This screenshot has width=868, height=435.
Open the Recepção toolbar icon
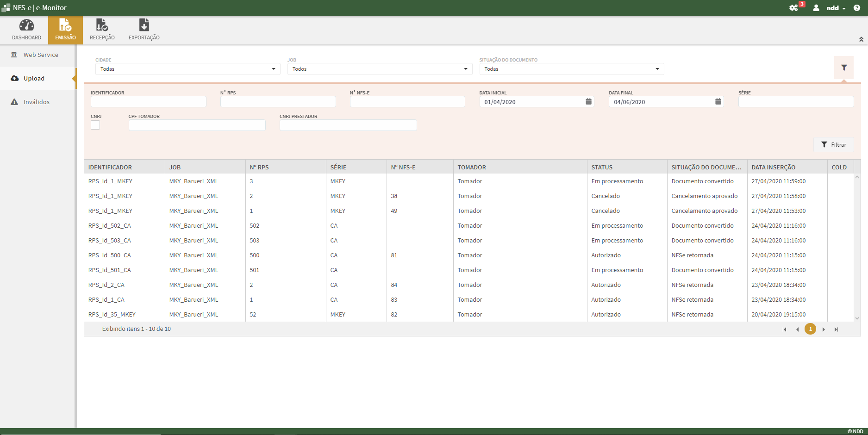point(102,25)
